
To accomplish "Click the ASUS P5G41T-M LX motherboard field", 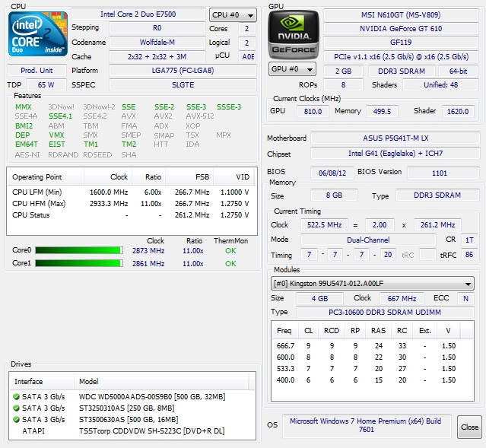I will click(x=395, y=138).
